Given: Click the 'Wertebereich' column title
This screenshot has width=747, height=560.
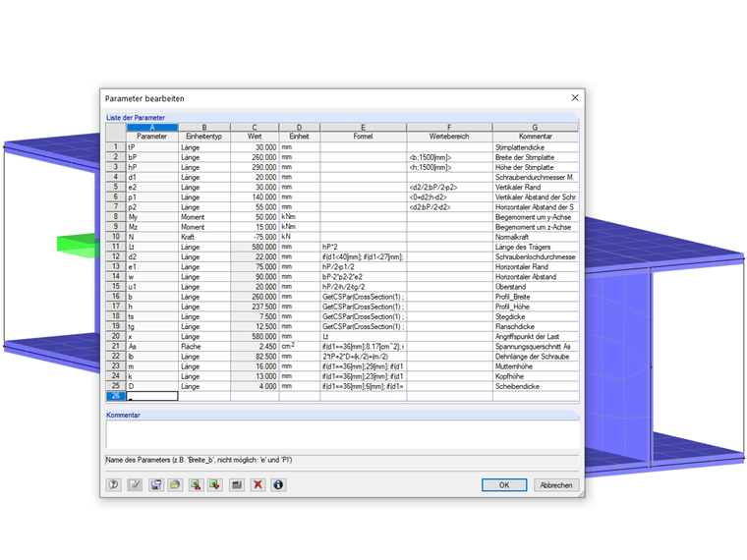Looking at the screenshot, I should tap(449, 137).
